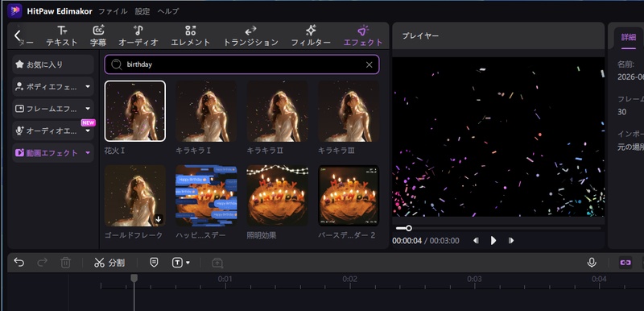Screen dimensions: 644x311
Task: Open the 詳細 details tab
Action: [x=629, y=37]
